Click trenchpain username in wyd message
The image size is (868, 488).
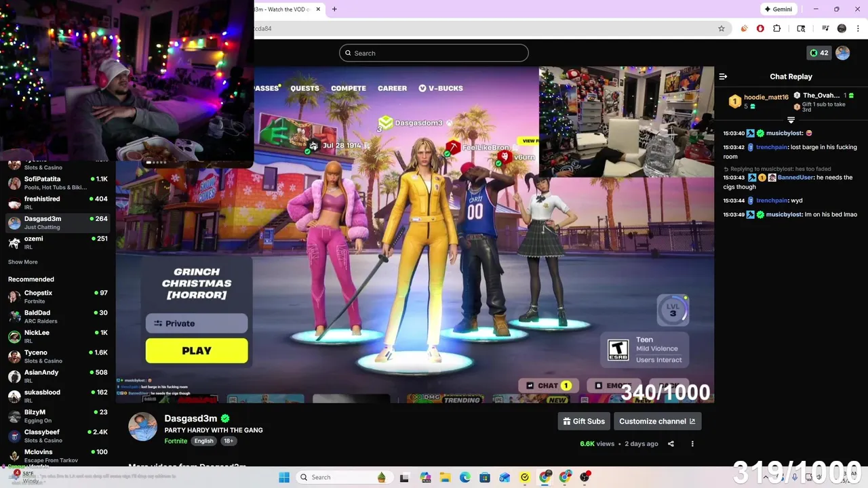tap(772, 201)
